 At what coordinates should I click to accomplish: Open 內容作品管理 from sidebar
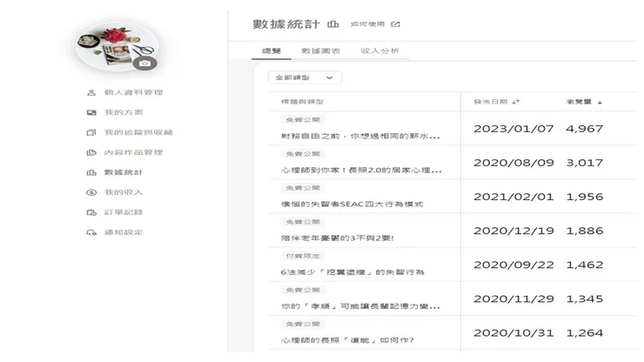click(x=133, y=152)
